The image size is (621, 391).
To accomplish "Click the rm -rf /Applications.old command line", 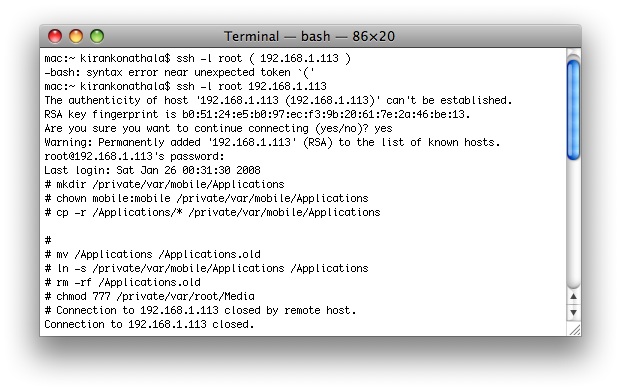I will [122, 282].
